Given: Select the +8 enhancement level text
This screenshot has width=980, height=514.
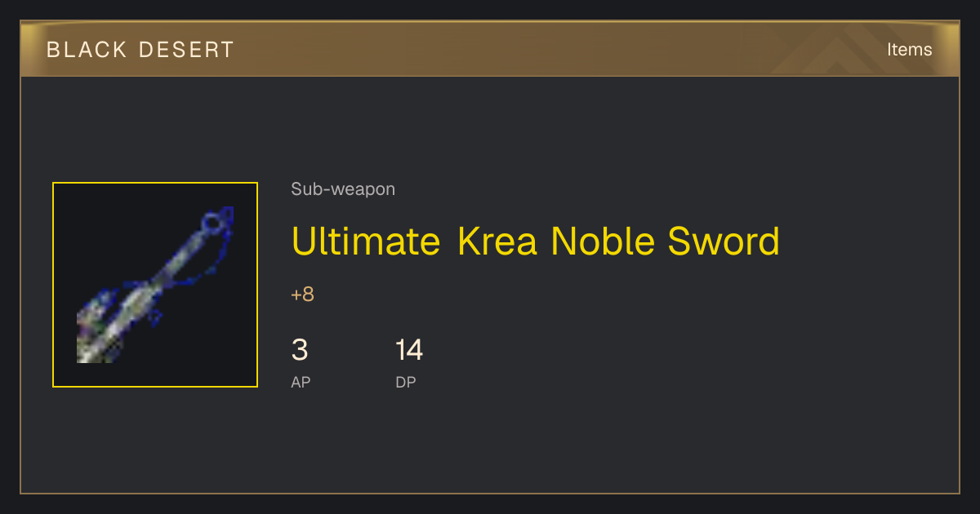Looking at the screenshot, I should click(x=302, y=295).
